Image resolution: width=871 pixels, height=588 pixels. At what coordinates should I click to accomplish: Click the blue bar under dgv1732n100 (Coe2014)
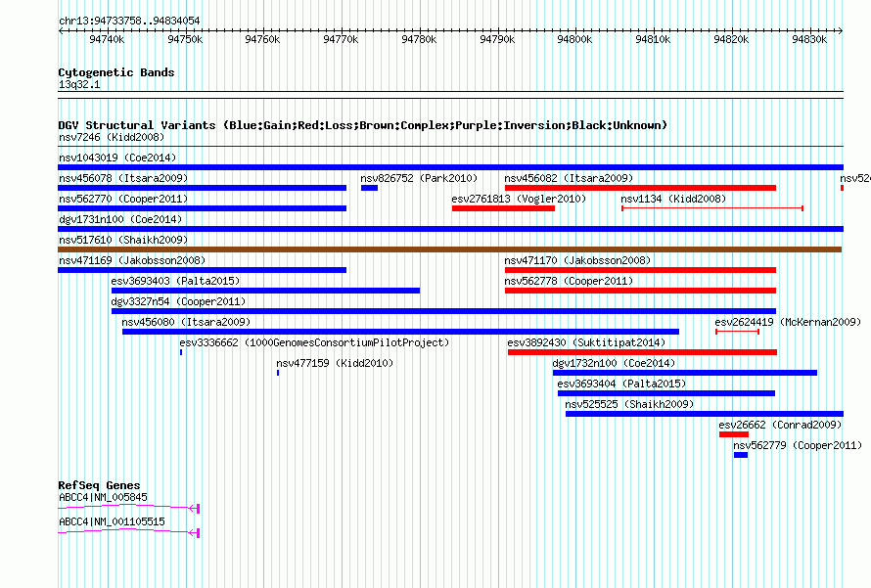point(685,373)
